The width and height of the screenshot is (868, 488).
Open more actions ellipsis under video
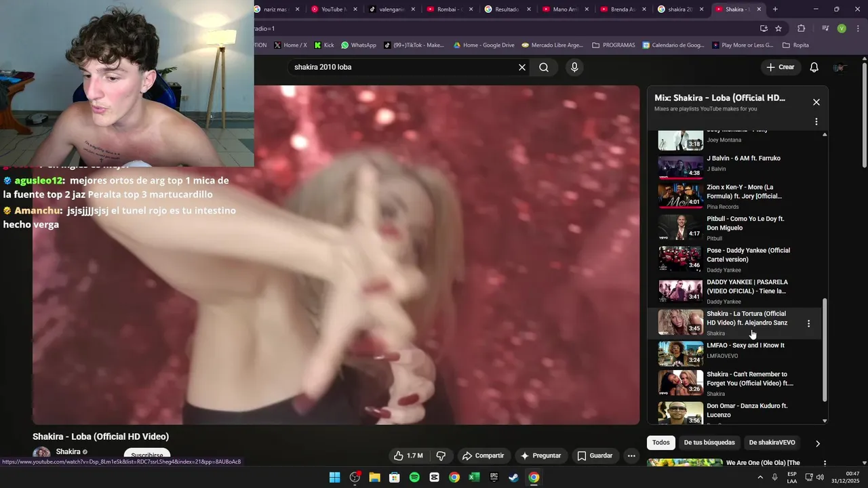click(631, 455)
